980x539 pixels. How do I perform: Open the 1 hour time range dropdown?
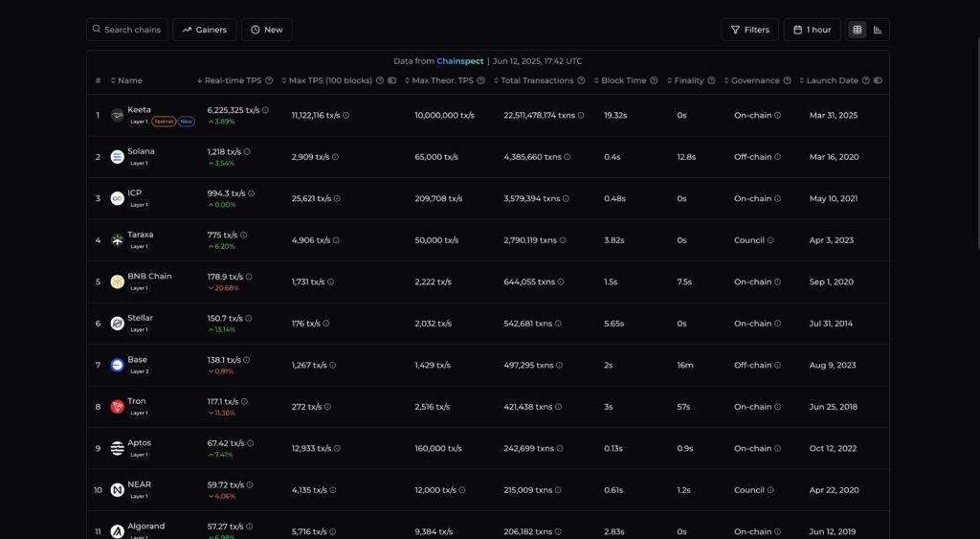tap(812, 30)
